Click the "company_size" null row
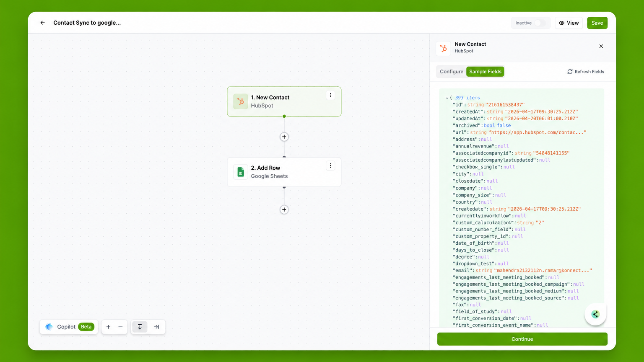 (479, 195)
